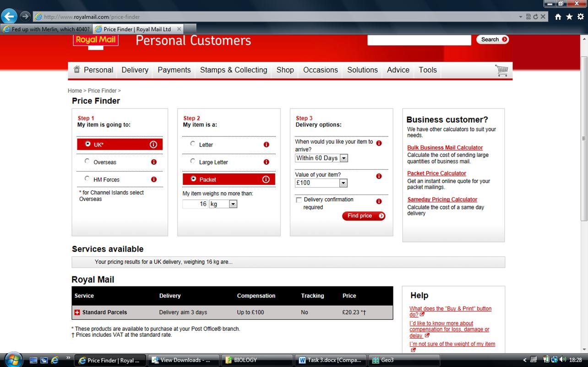588x367 pixels.
Task: Click info icon in Packet row
Action: coord(266,179)
